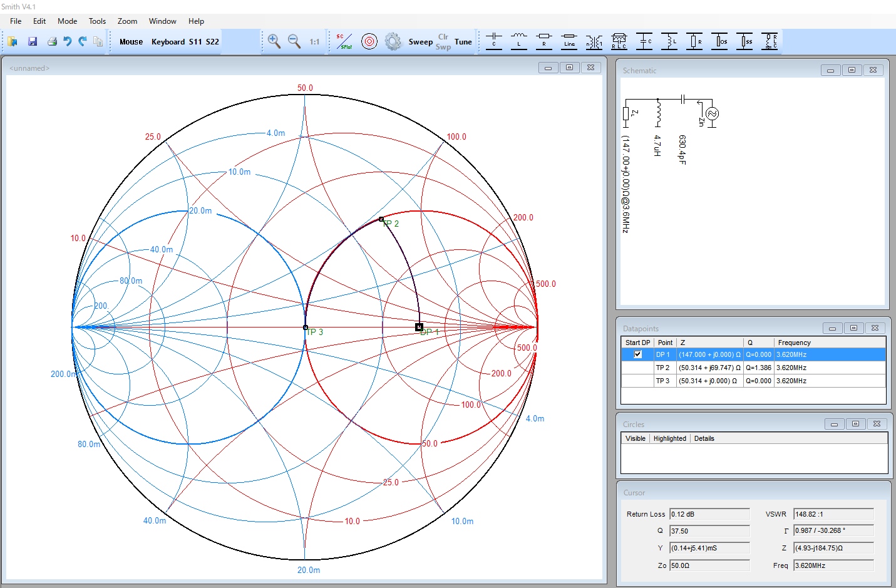This screenshot has width=896, height=588.
Task: Redo the last undone action
Action: pos(83,42)
